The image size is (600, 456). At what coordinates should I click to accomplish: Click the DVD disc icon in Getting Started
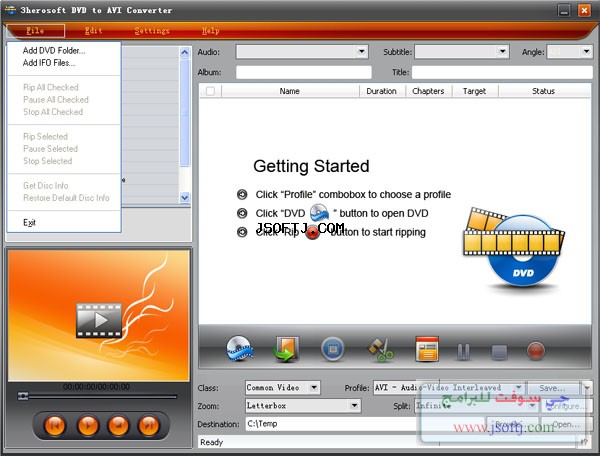[319, 213]
